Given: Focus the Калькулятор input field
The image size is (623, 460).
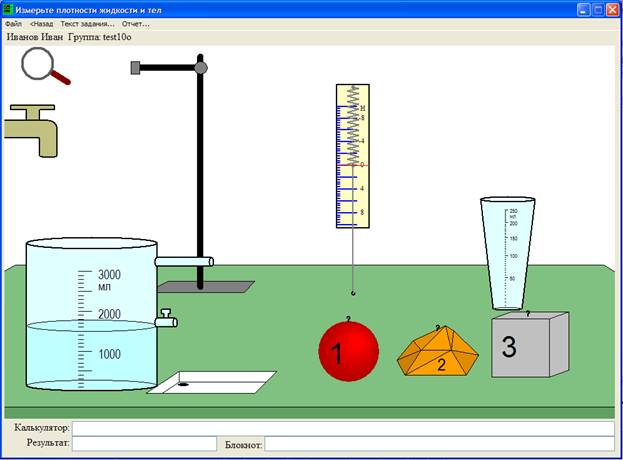Looking at the screenshot, I should tap(343, 428).
